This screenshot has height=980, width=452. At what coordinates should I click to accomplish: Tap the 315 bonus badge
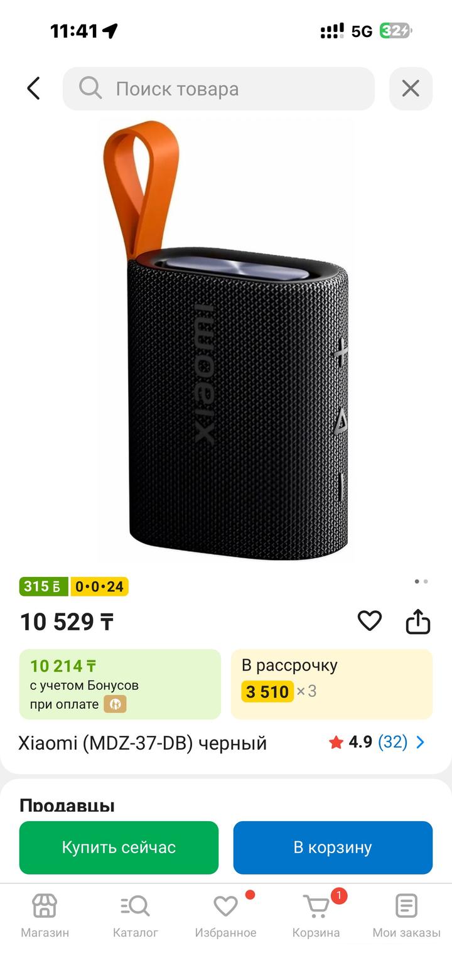coord(43,586)
